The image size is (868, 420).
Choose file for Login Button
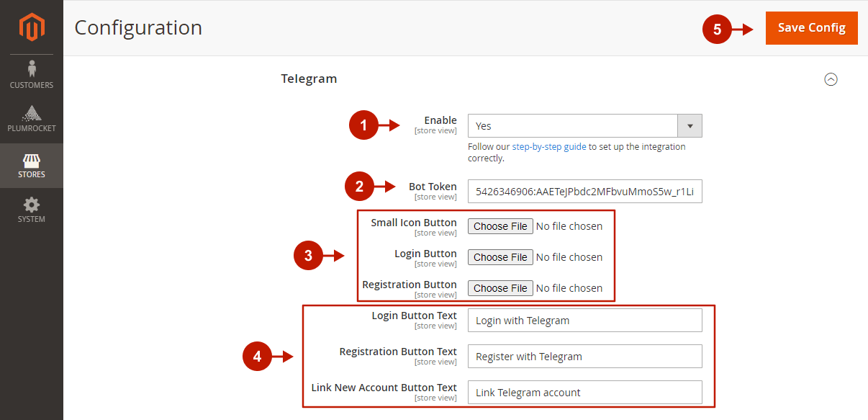(500, 257)
